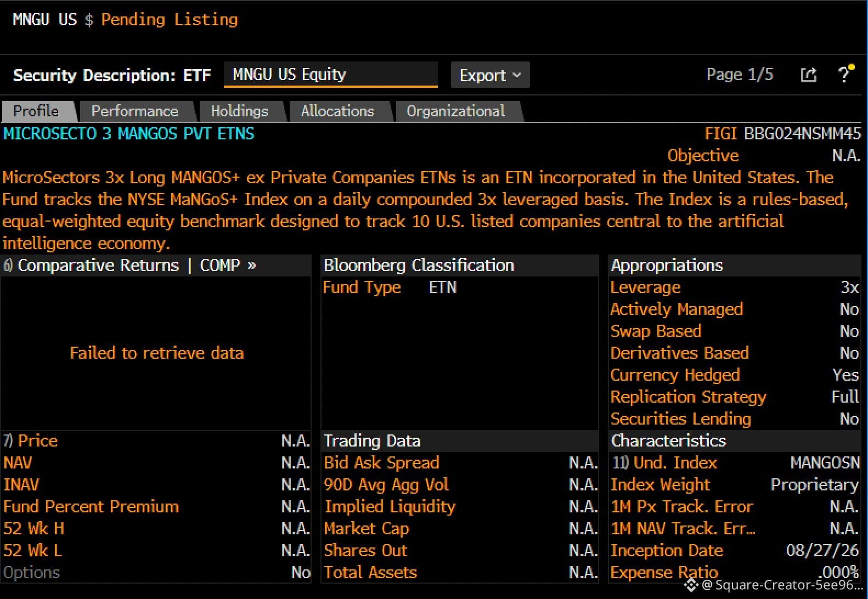The height and width of the screenshot is (599, 868).
Task: Select the Holdings tab
Action: pyautogui.click(x=240, y=111)
